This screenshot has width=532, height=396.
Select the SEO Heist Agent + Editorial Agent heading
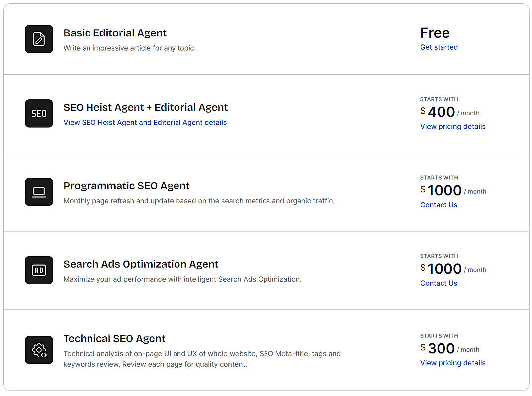[146, 107]
